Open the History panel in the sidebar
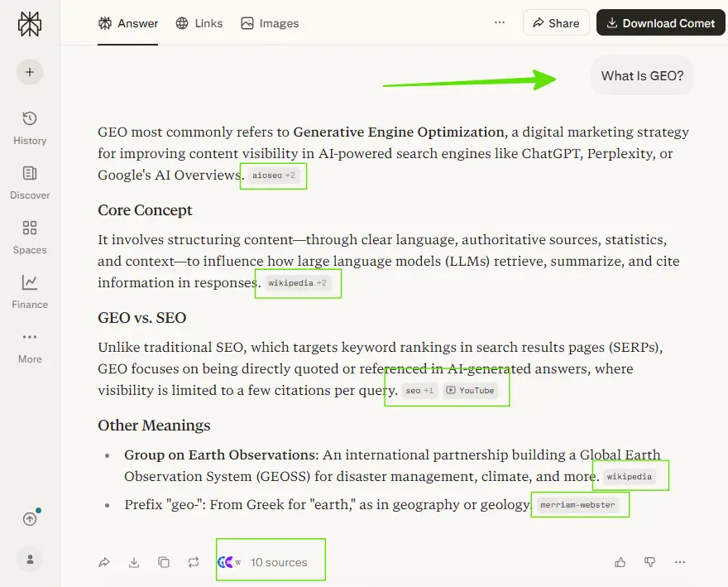Viewport: 728px width, 587px height. [x=30, y=126]
